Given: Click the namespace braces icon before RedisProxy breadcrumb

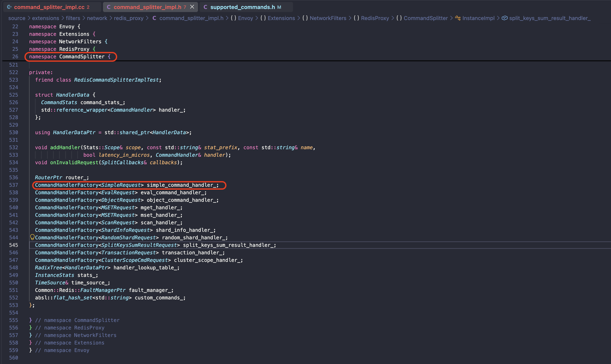Looking at the screenshot, I should click(356, 18).
